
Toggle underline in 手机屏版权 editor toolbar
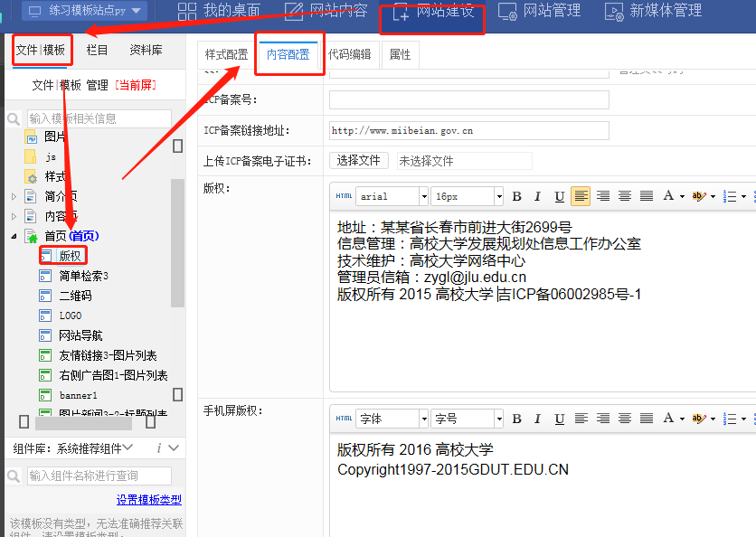coord(560,419)
